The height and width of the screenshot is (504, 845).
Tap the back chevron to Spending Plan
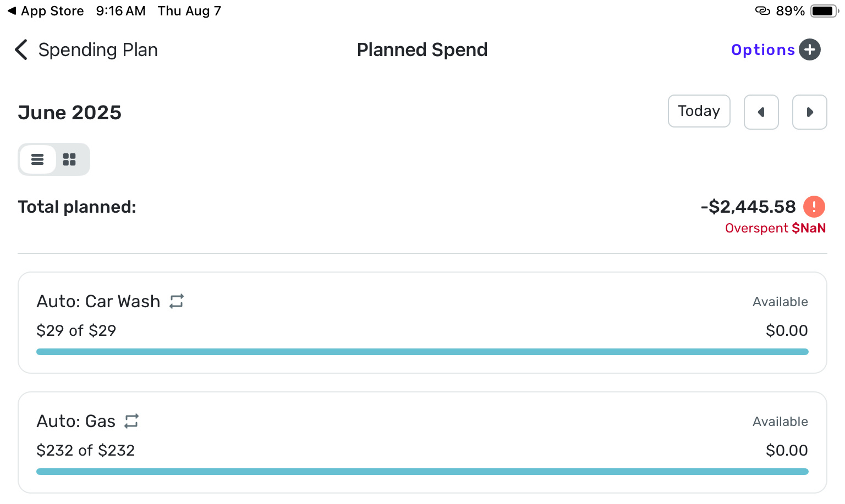coord(21,49)
